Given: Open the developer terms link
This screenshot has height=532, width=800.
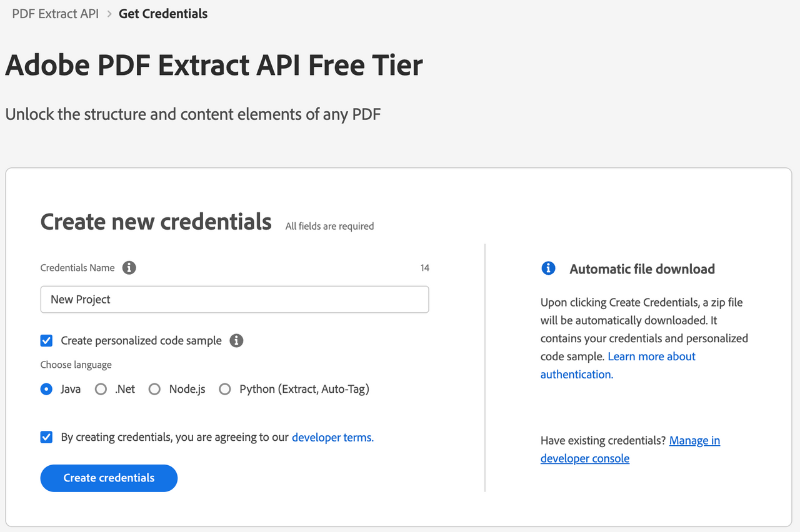Looking at the screenshot, I should [x=332, y=437].
